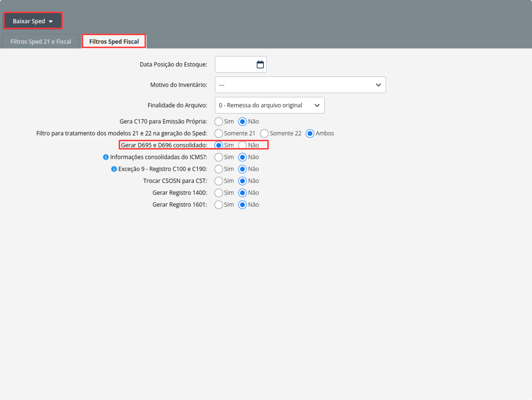Screen dimensions: 532x400
Task: Select Não for Gerar Registro 1601
Action: [x=242, y=205]
